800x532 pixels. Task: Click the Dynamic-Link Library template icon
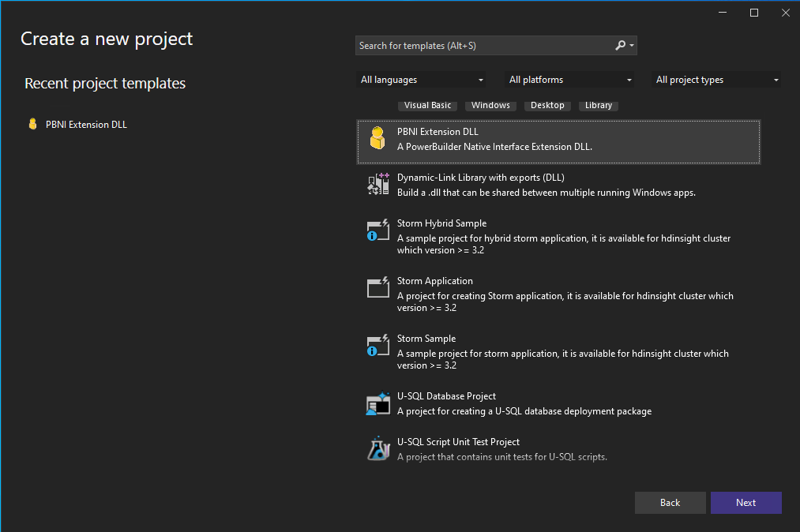pos(378,184)
